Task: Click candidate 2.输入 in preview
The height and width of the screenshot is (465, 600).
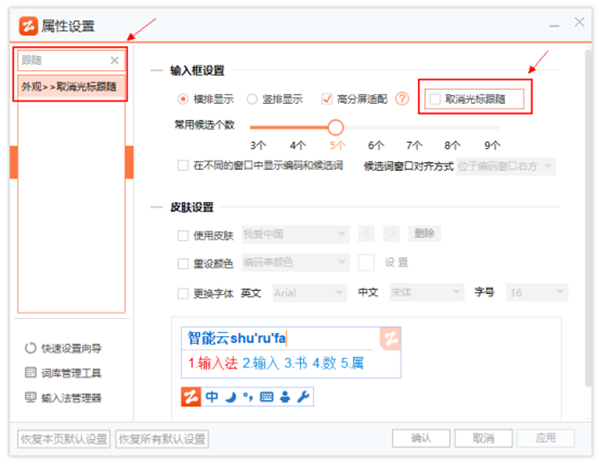Action: click(261, 363)
